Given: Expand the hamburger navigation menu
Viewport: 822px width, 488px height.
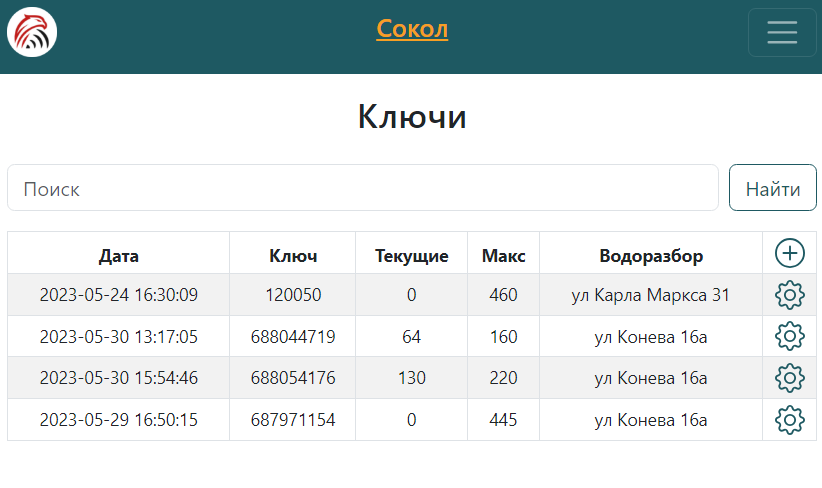Looking at the screenshot, I should point(781,33).
